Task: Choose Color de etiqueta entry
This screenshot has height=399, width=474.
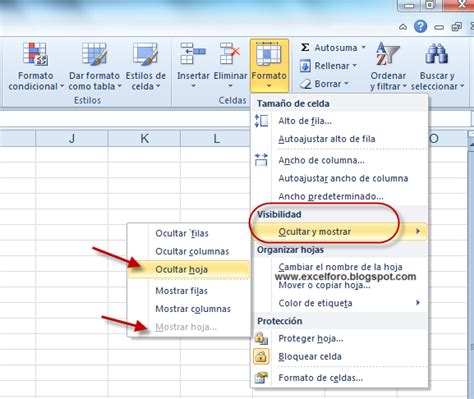Action: tap(339, 303)
